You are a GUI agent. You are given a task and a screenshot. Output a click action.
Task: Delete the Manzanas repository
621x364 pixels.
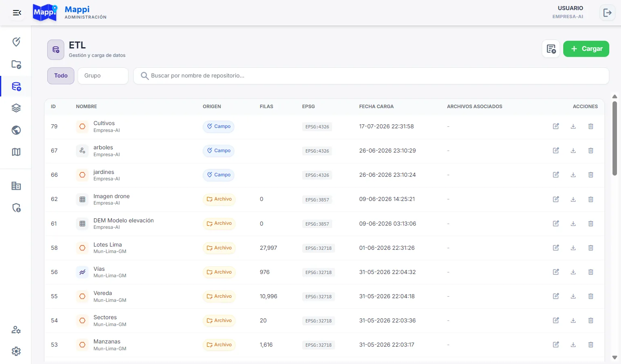pos(591,345)
